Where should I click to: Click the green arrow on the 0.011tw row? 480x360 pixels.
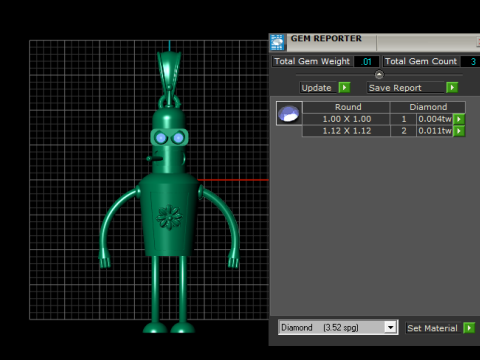[459, 131]
